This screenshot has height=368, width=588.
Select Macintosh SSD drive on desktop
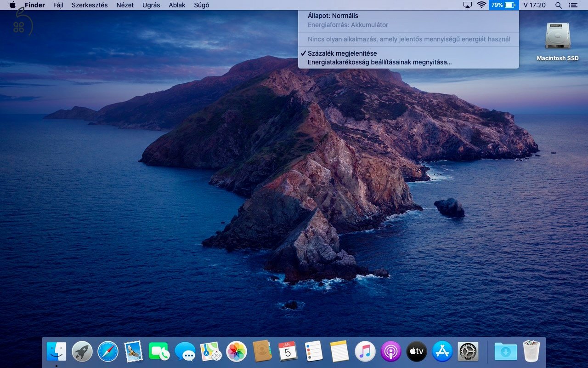coord(558,41)
